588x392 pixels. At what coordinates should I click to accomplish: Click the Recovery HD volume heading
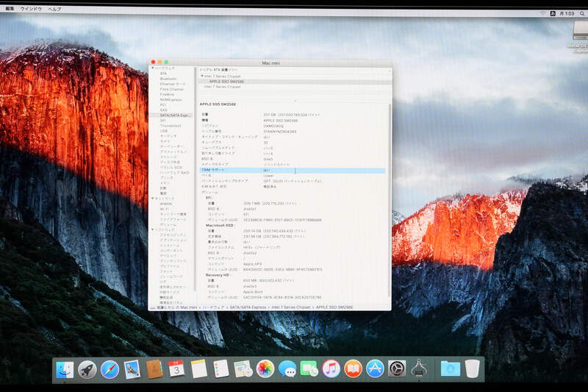click(217, 275)
